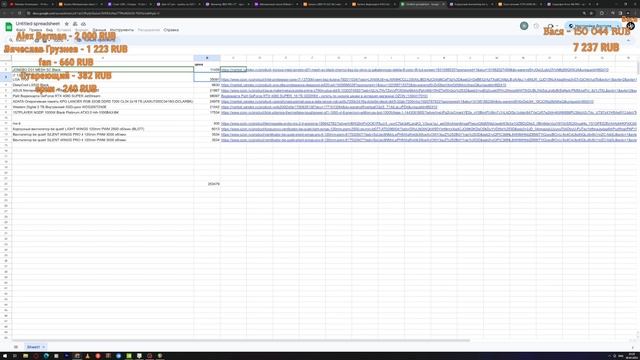Star the Untitled spreadsheet document

(x=67, y=24)
